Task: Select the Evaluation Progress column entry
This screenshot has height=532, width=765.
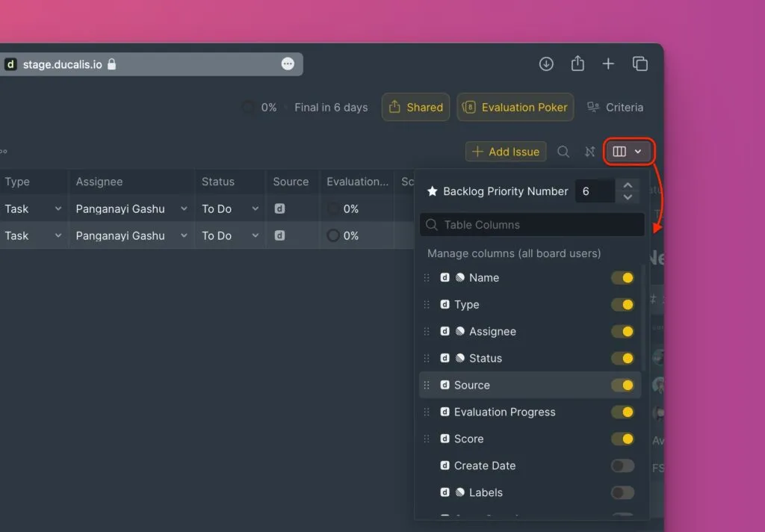Action: point(504,412)
